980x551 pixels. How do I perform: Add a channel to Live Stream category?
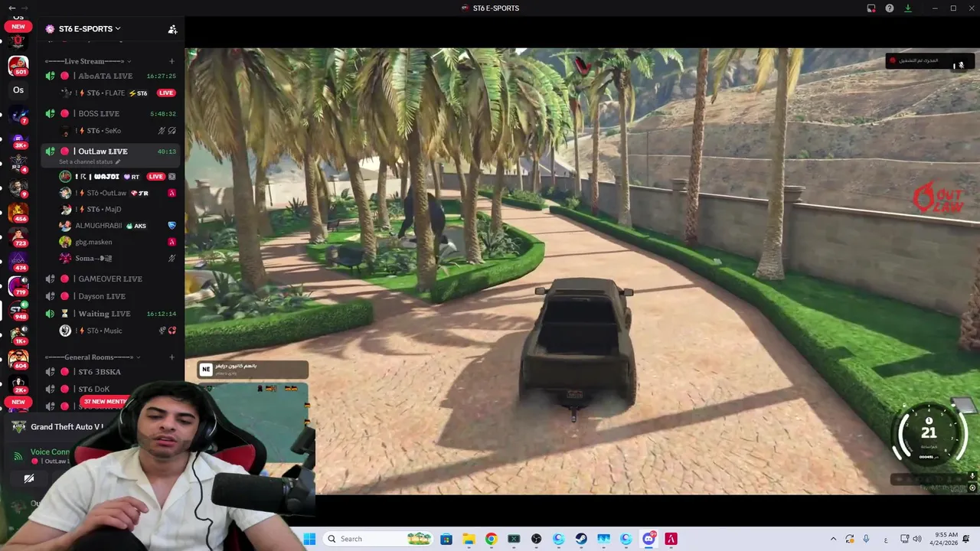click(171, 61)
